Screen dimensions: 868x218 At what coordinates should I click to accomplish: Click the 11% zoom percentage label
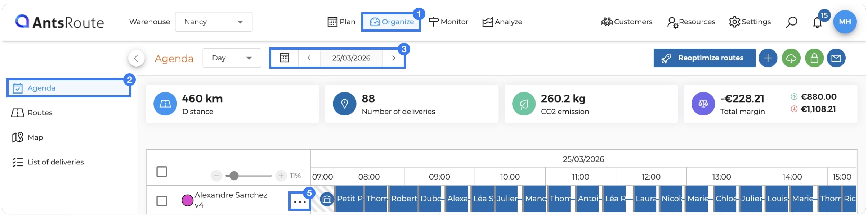coord(295,176)
